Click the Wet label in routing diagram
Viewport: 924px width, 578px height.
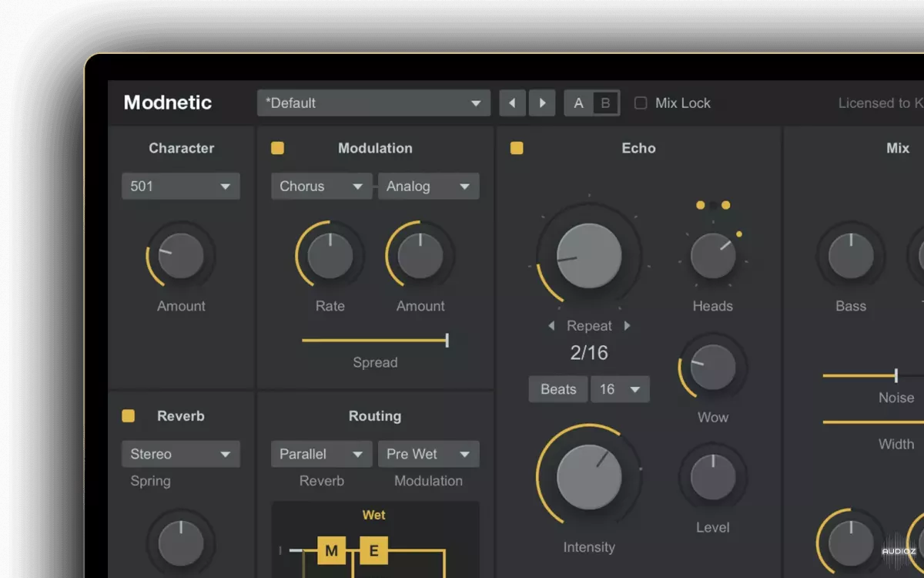pyautogui.click(x=374, y=515)
